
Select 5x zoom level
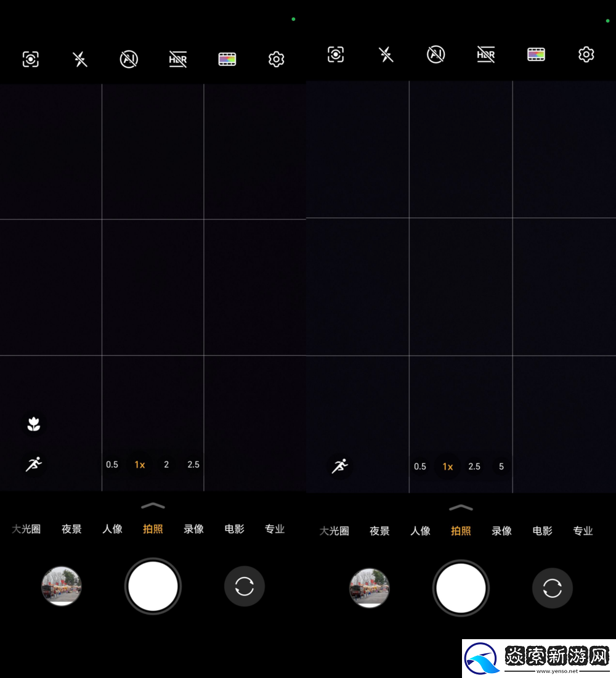click(x=501, y=467)
